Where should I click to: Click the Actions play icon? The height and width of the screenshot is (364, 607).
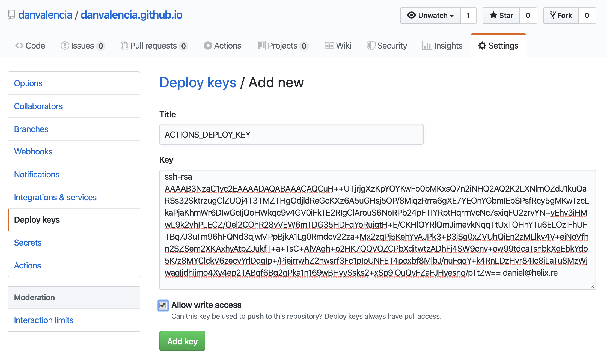pyautogui.click(x=208, y=46)
